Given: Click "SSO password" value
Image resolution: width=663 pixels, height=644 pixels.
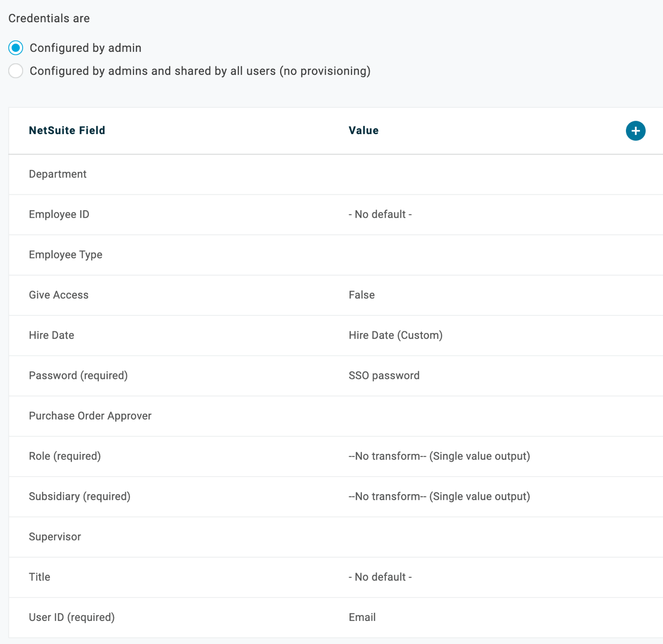Looking at the screenshot, I should pyautogui.click(x=384, y=375).
